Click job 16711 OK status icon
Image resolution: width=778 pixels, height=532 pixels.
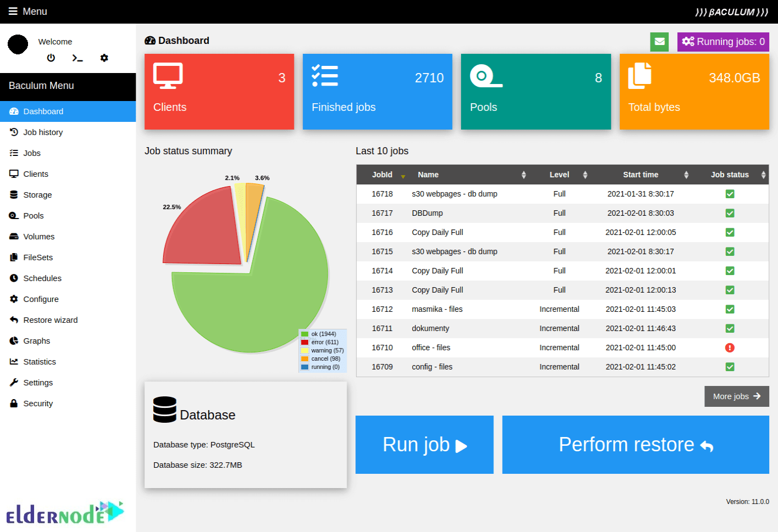point(730,328)
